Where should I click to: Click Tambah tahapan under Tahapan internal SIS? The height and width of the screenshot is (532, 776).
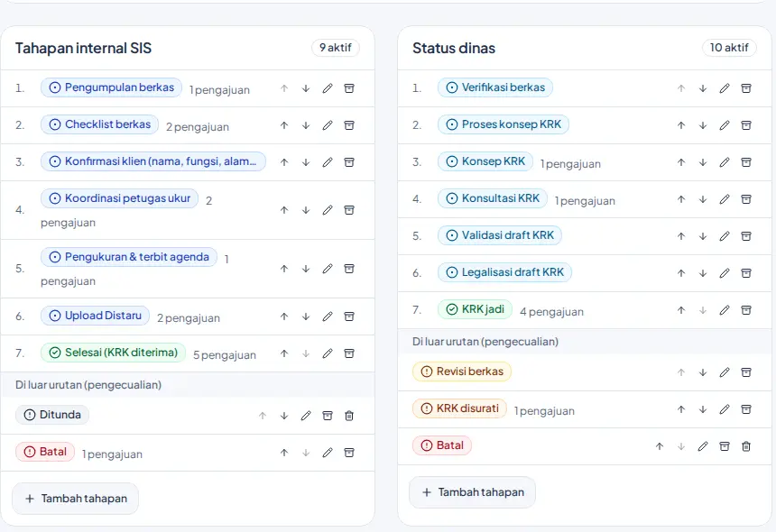coord(75,499)
